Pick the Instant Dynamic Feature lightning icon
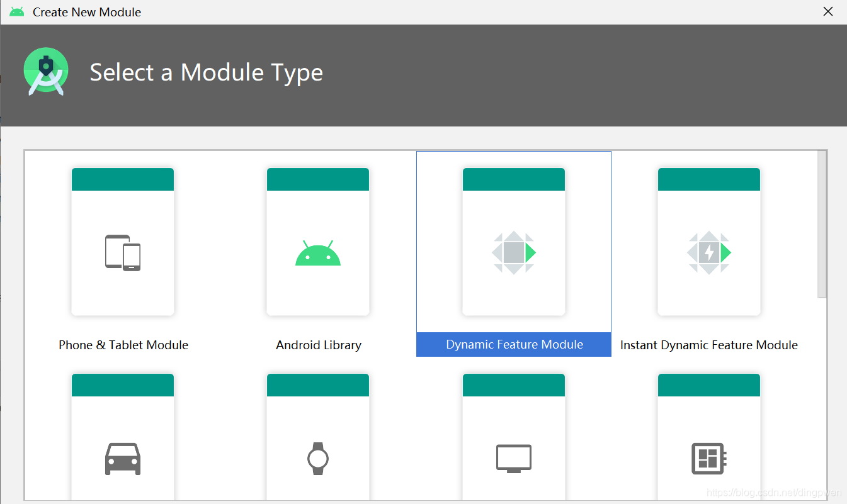 [709, 253]
